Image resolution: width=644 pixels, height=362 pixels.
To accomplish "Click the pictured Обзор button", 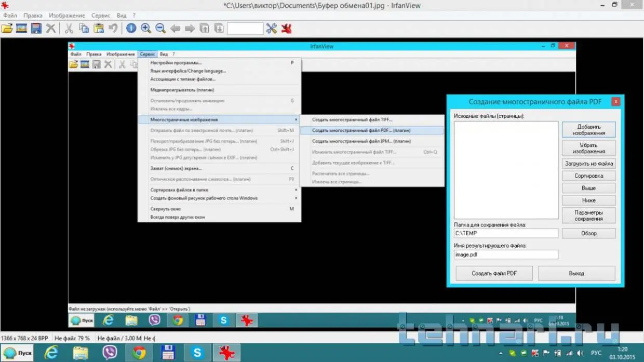I will (588, 233).
